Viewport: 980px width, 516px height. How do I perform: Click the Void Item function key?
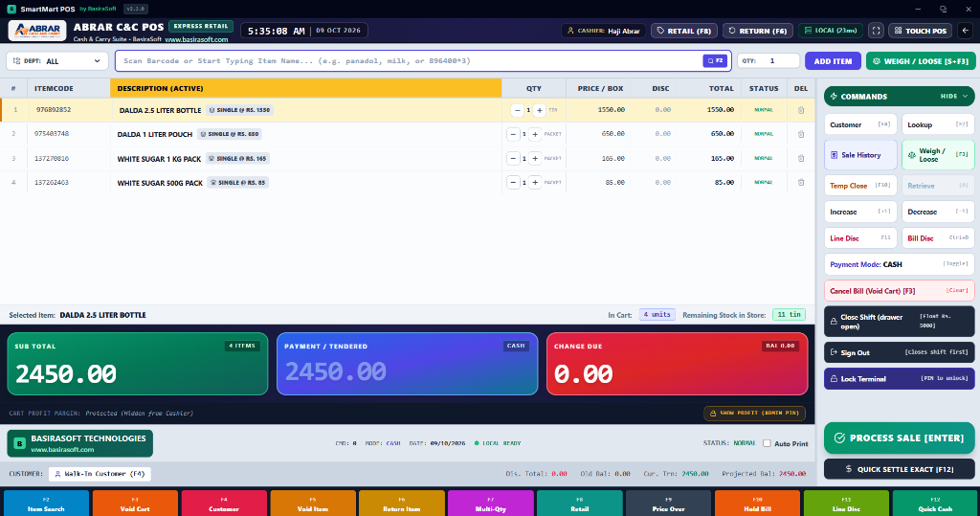pyautogui.click(x=313, y=505)
